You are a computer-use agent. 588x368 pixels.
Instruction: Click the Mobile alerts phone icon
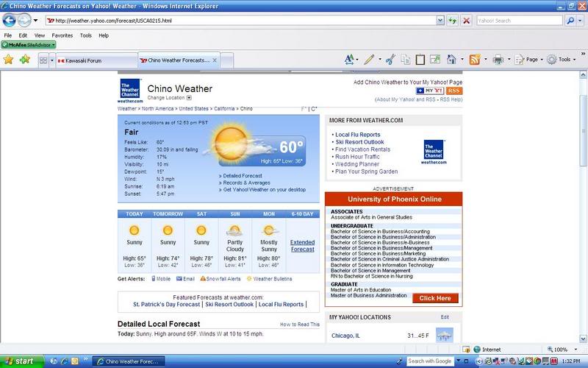[154, 279]
